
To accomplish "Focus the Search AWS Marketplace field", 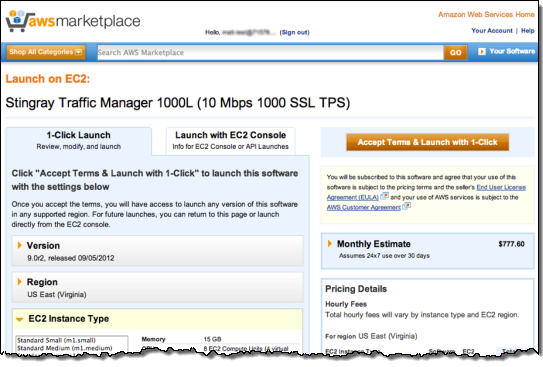I will 270,53.
